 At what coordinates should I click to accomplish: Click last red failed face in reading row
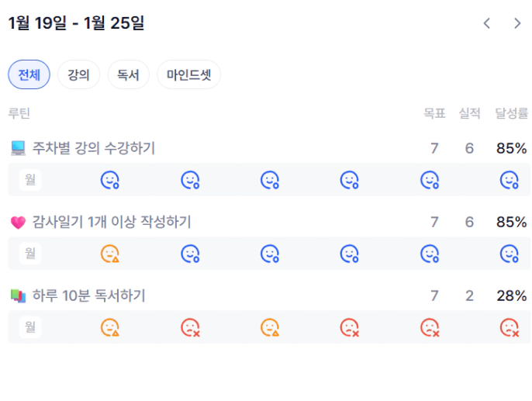tap(509, 327)
